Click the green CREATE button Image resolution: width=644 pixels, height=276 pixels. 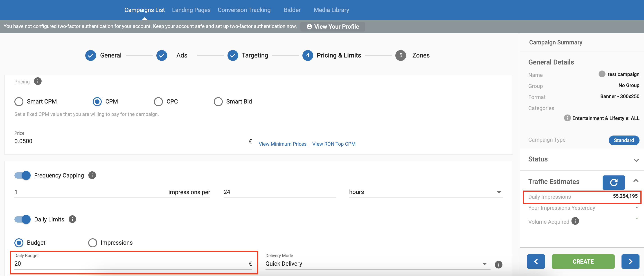pos(583,262)
